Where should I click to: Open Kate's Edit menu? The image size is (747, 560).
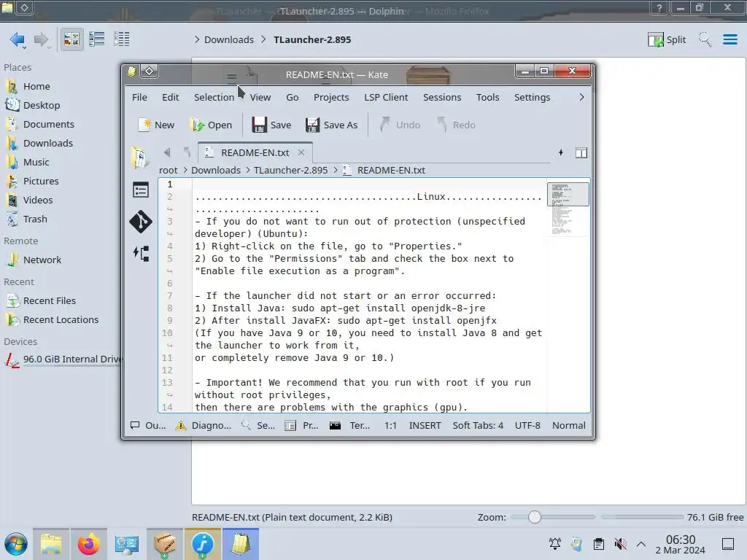pyautogui.click(x=170, y=97)
